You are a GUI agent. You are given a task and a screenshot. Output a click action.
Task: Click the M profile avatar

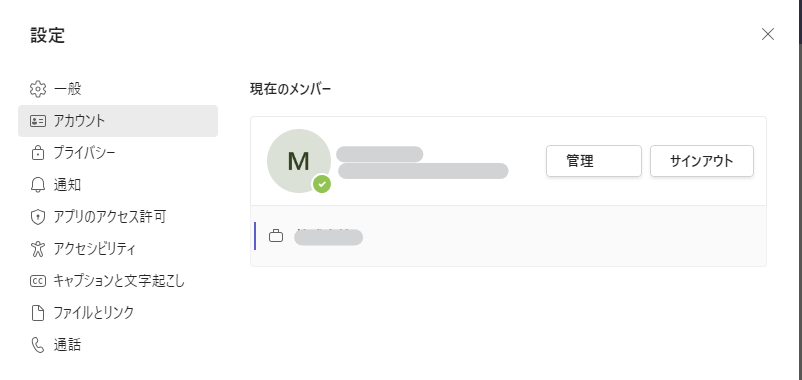(x=299, y=161)
